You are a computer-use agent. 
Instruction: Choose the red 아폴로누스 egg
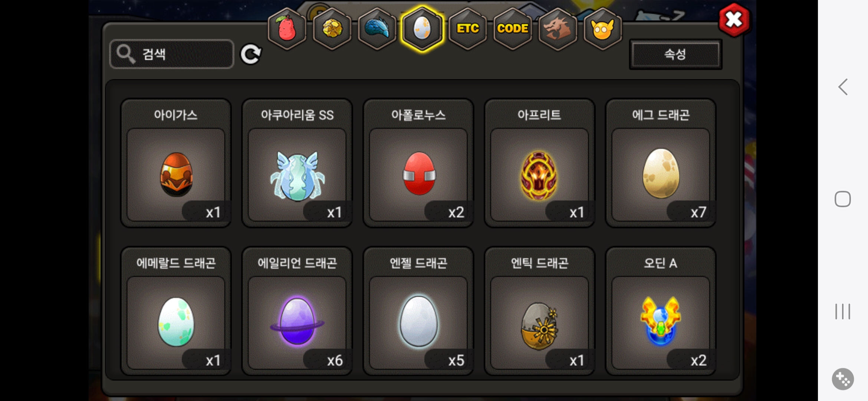[x=418, y=163]
